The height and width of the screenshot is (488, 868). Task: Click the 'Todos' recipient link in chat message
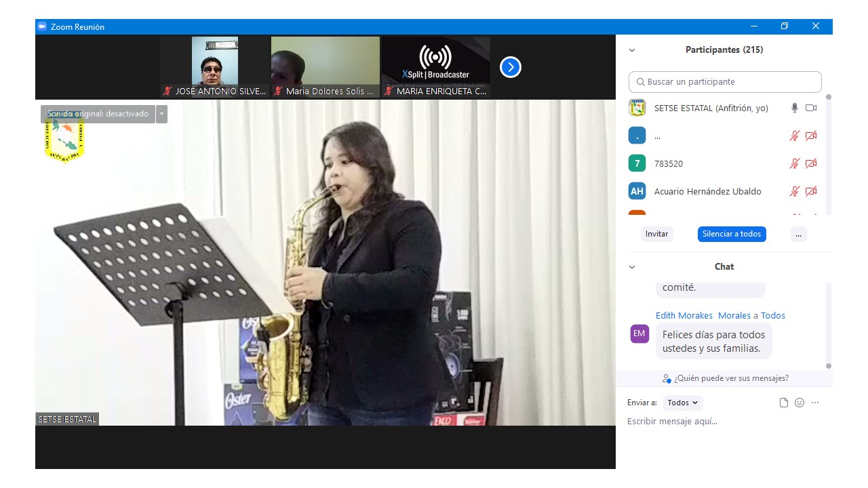click(x=773, y=315)
